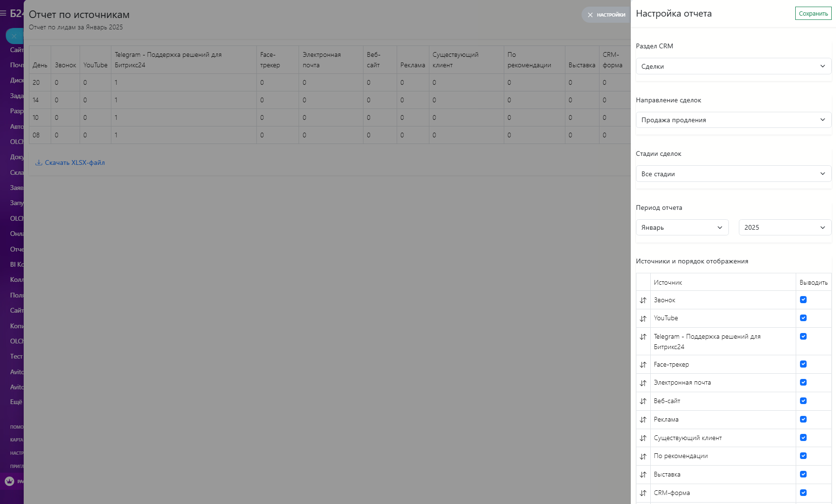Click the reorder icon beside Реклама
Viewport: 836px width, 504px height.
tap(643, 420)
